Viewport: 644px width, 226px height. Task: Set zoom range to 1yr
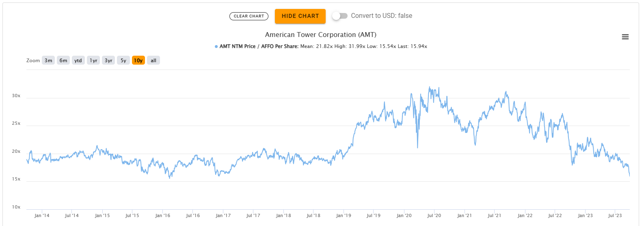tap(93, 61)
